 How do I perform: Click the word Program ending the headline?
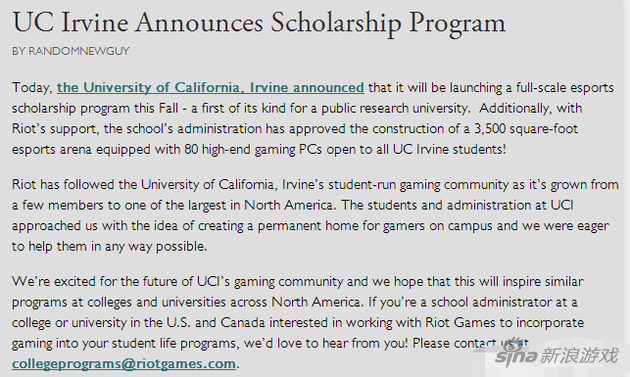(x=457, y=23)
